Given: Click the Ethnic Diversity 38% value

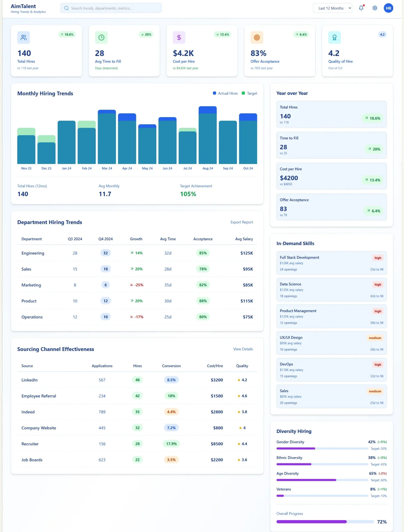Looking at the screenshot, I should pyautogui.click(x=372, y=458).
